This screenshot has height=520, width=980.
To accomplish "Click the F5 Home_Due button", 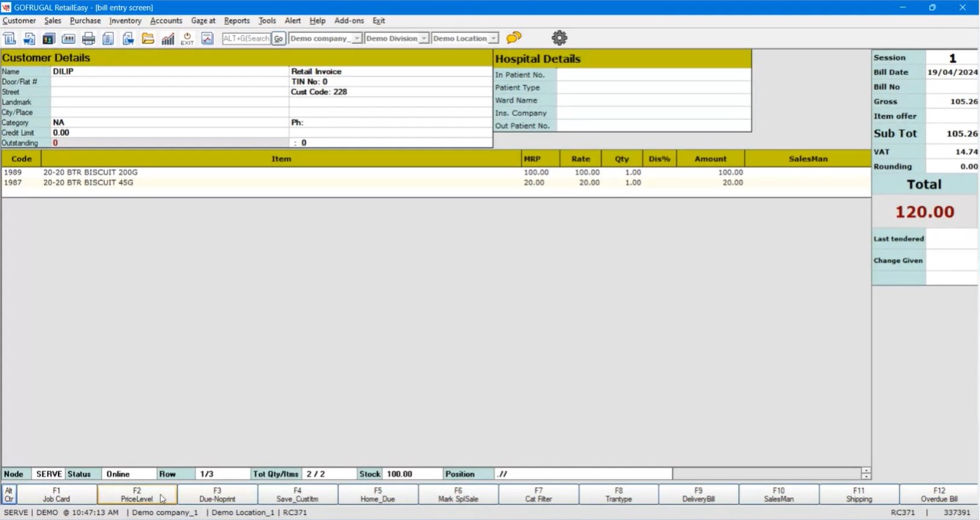I will pyautogui.click(x=377, y=494).
